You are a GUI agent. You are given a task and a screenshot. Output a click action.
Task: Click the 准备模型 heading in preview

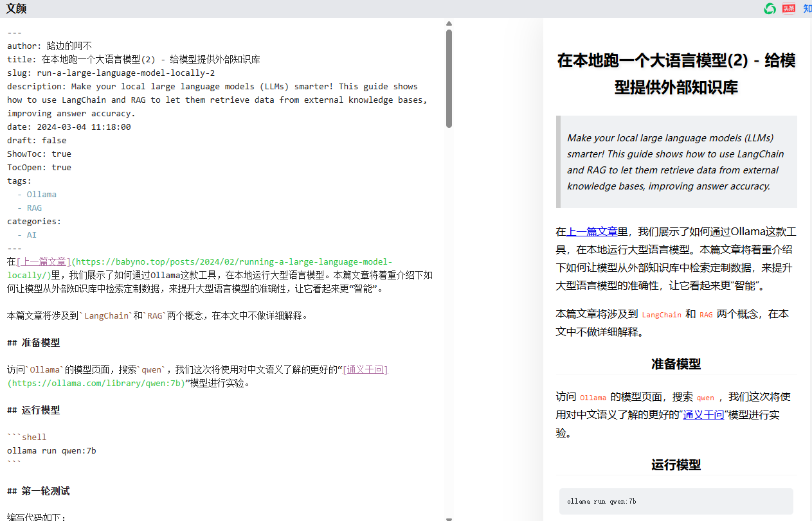pos(676,364)
